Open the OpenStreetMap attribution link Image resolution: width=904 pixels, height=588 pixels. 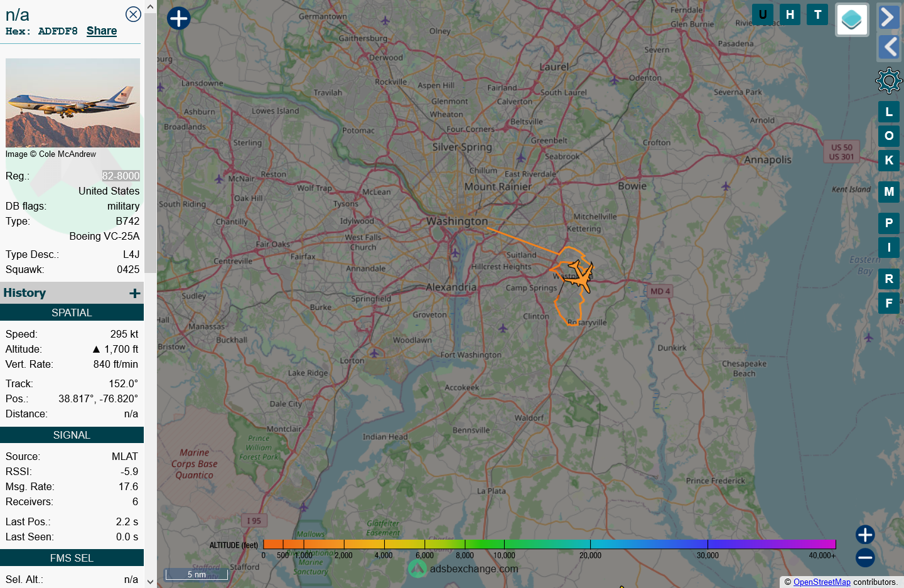click(822, 582)
